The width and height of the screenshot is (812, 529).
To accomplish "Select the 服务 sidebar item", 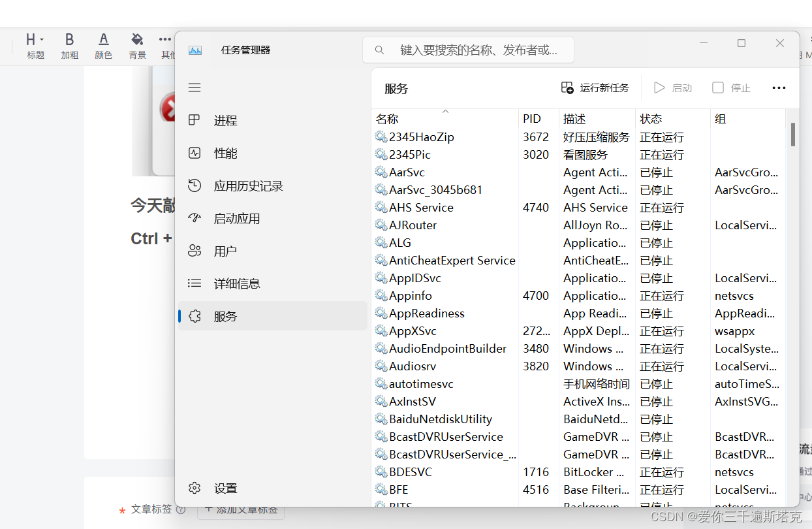I will coord(273,316).
